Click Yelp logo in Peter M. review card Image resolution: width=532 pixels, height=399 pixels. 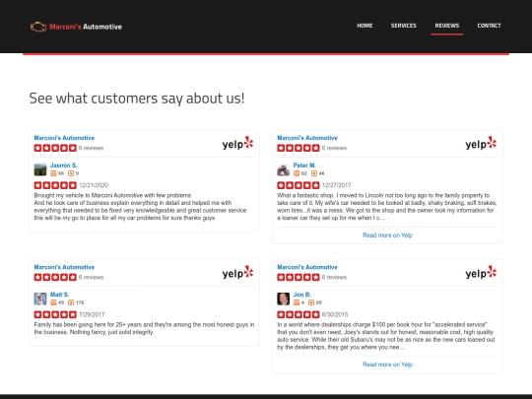click(481, 143)
